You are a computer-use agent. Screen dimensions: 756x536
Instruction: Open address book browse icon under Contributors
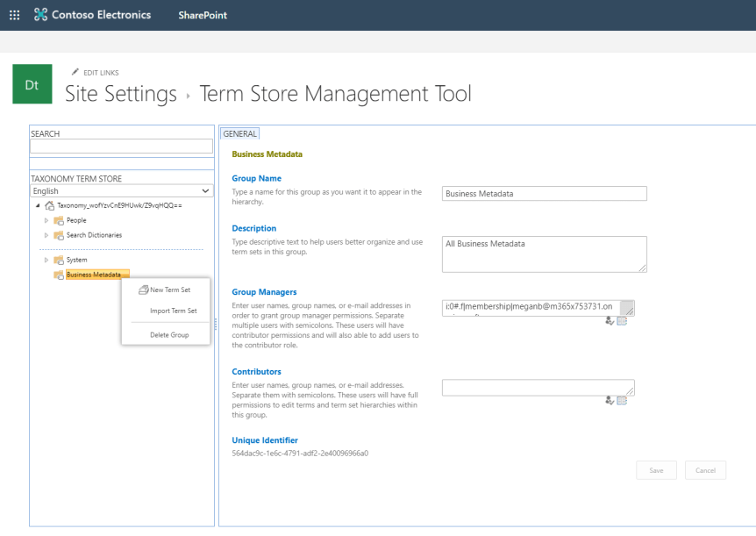(x=622, y=400)
